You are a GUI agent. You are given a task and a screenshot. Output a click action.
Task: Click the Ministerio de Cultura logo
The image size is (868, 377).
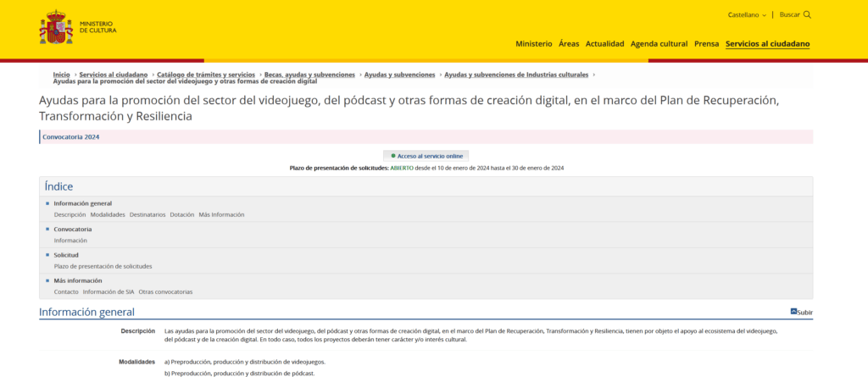[78, 28]
